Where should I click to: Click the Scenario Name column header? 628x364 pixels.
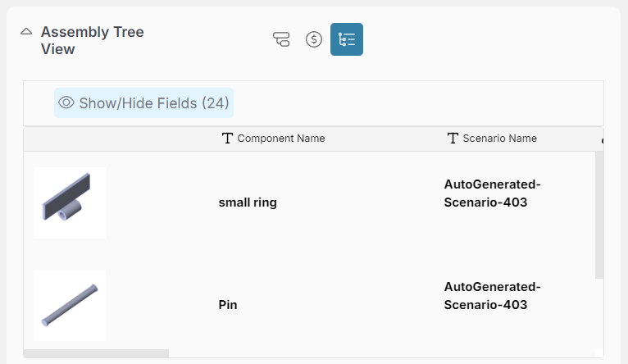[499, 139]
